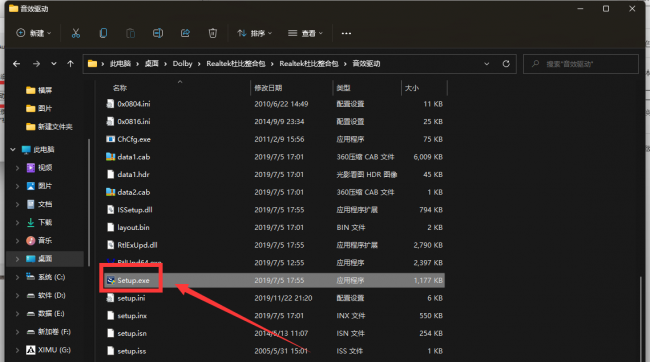Click Dolby in the address breadcrumb
650x362 pixels.
pos(182,63)
